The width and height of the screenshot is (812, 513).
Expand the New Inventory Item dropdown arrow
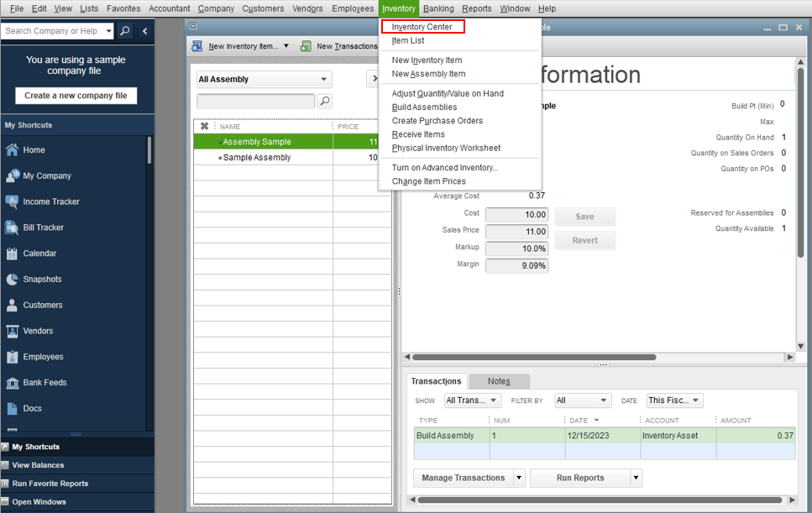286,46
